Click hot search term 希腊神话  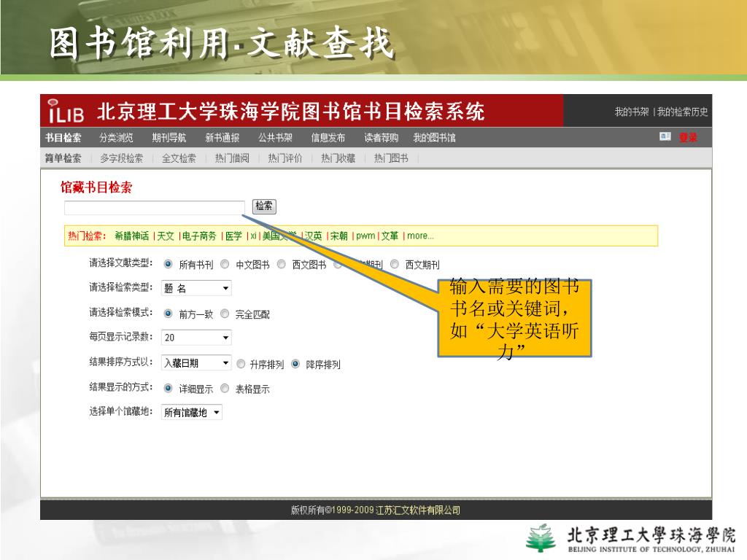pos(131,236)
